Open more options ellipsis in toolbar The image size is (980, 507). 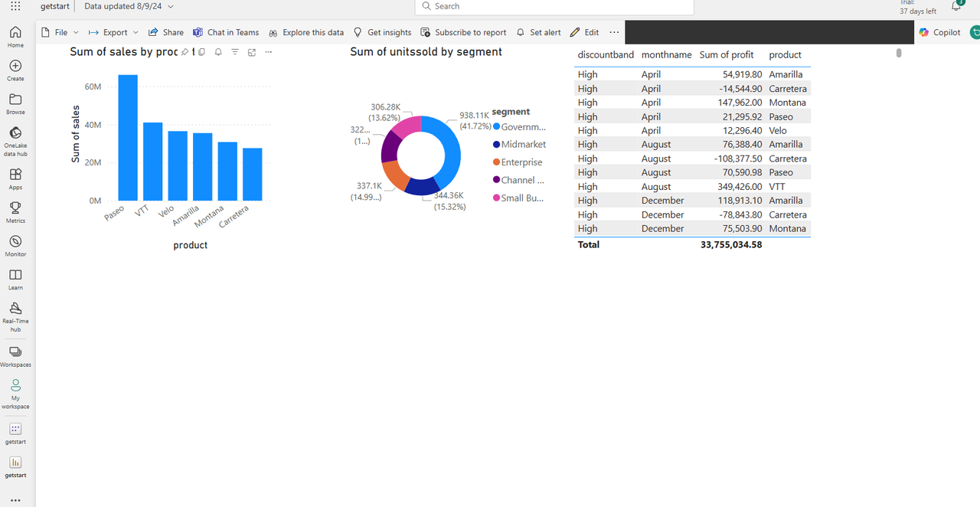point(614,32)
